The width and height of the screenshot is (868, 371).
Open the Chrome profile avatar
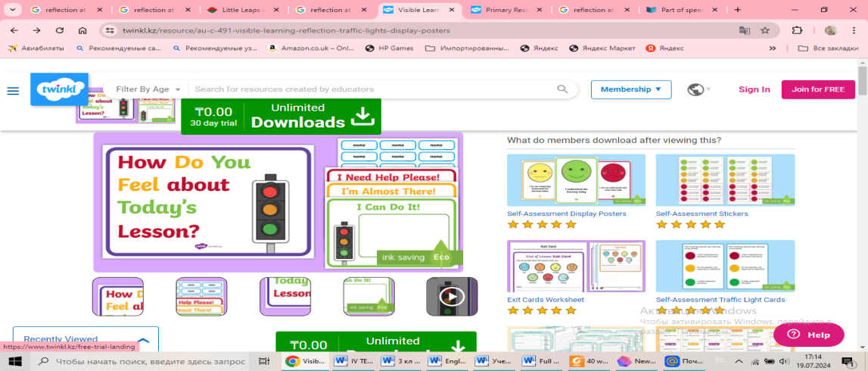(830, 30)
